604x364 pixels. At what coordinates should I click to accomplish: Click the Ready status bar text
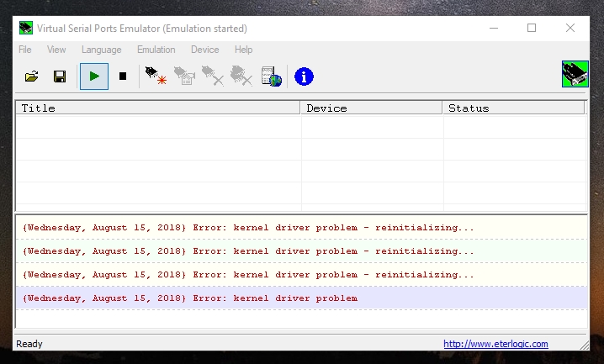click(x=29, y=344)
